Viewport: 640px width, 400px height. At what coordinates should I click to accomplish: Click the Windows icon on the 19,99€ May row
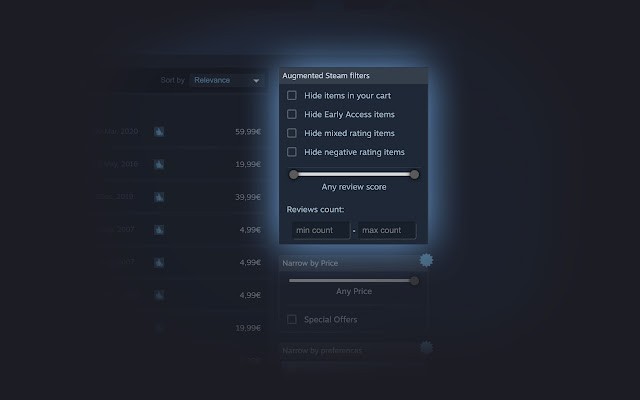click(159, 164)
